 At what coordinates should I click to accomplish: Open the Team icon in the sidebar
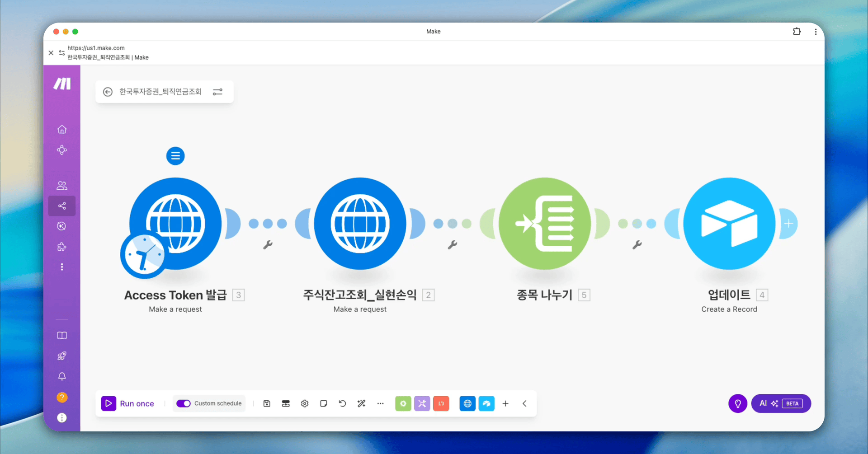[x=62, y=185]
